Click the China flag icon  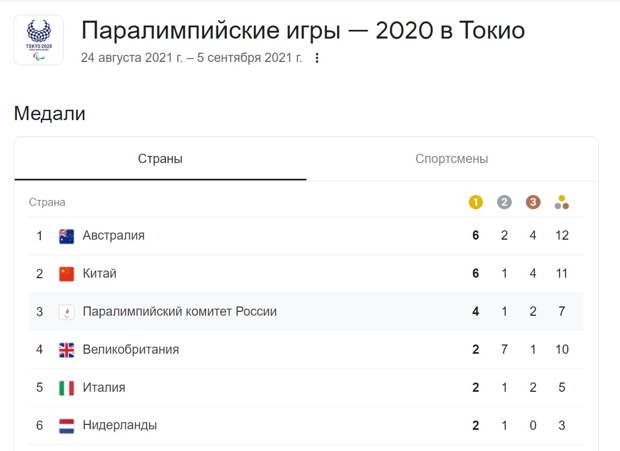[66, 274]
